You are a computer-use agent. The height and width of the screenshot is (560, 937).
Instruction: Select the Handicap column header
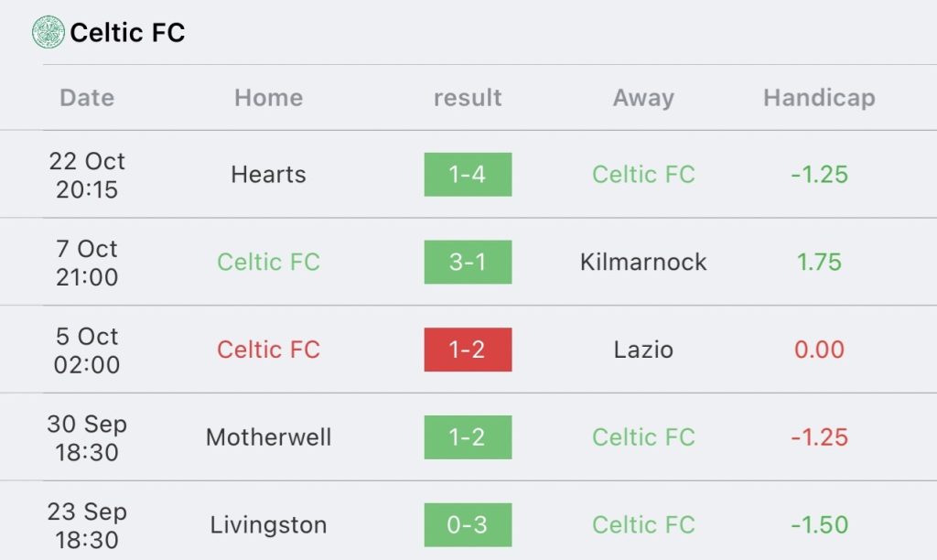click(x=819, y=98)
